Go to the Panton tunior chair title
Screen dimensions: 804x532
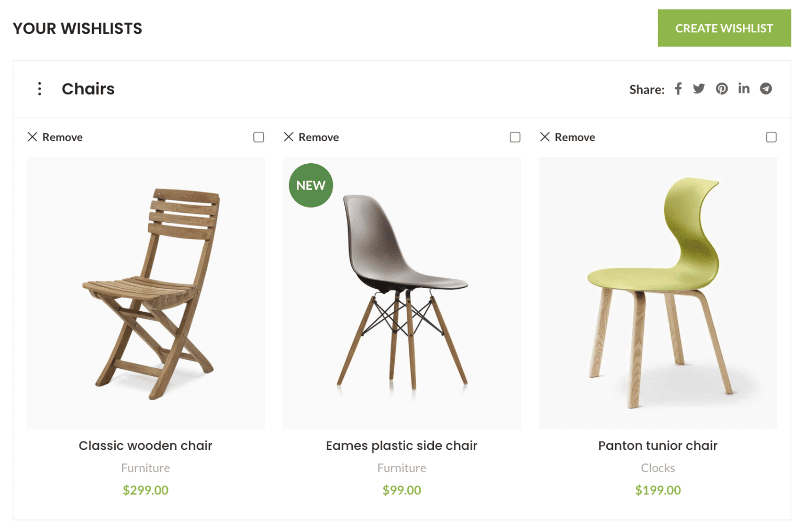pos(657,446)
